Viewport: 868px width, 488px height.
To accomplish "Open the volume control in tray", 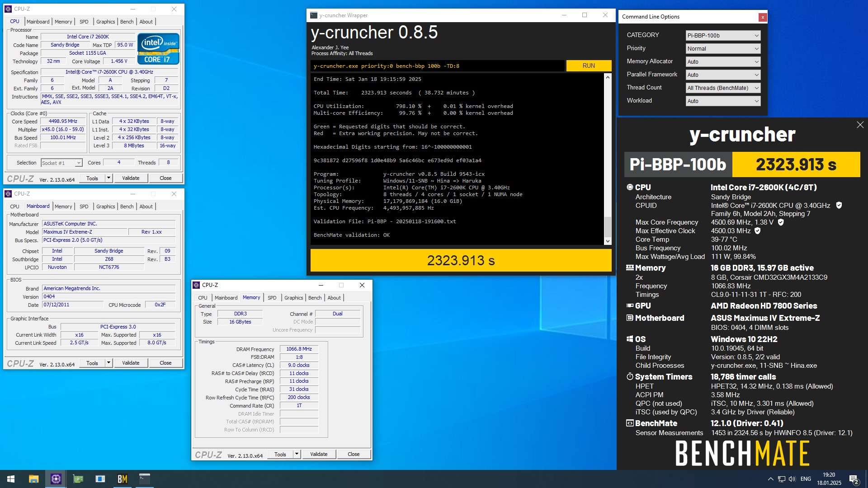I will click(792, 479).
